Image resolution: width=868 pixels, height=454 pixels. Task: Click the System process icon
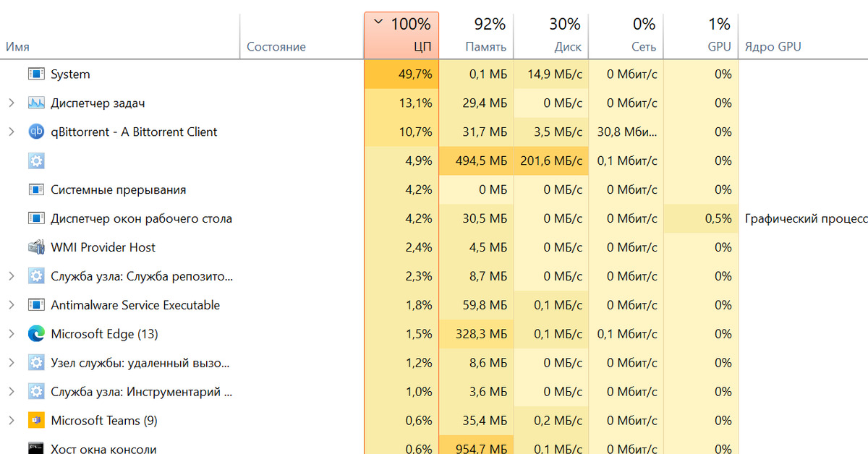click(36, 74)
